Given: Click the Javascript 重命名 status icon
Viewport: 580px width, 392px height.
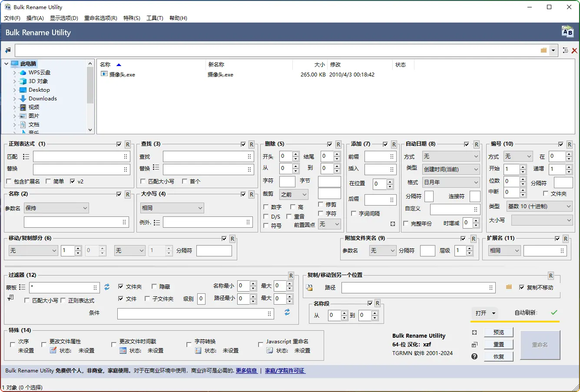Looking at the screenshot, I should tap(270, 350).
